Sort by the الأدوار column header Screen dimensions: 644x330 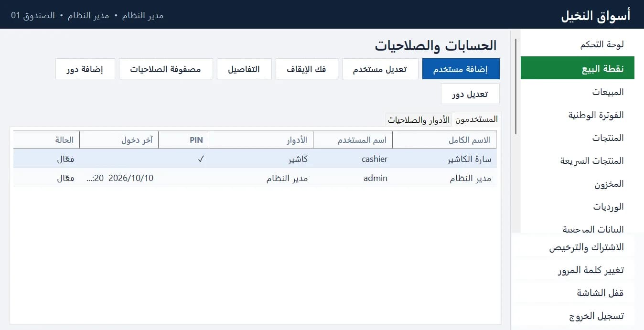[261, 140]
